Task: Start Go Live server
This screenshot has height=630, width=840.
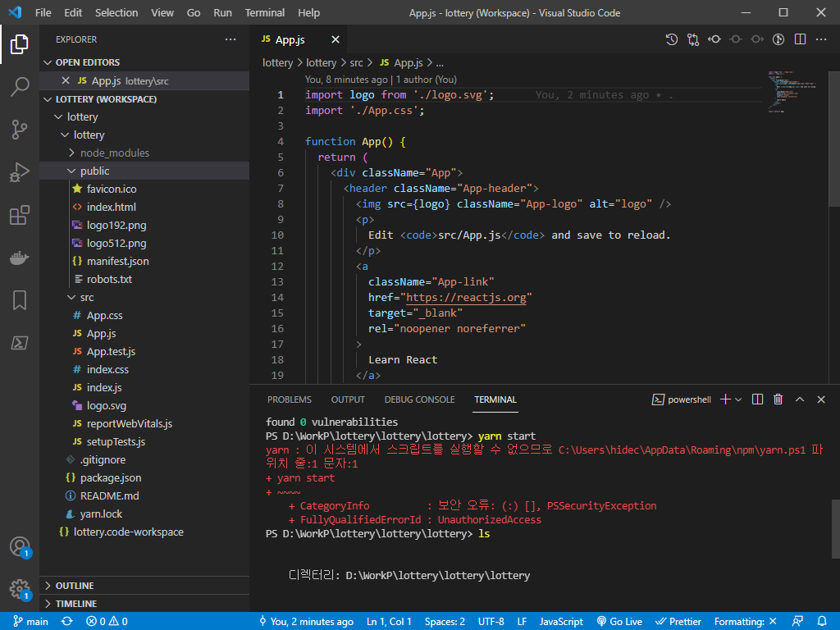Action: pyautogui.click(x=619, y=621)
